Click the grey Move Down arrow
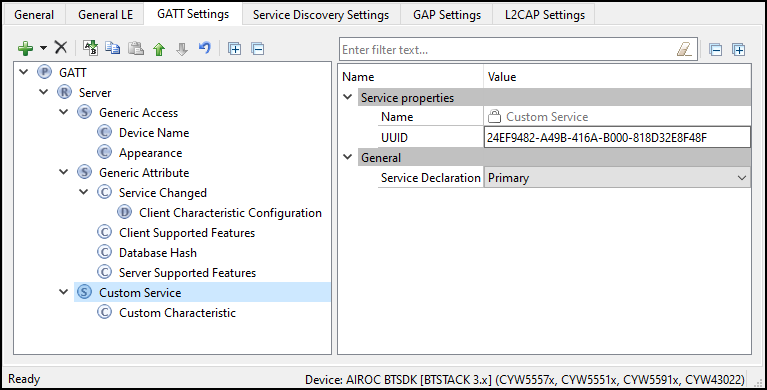This screenshot has width=767, height=390. (182, 49)
